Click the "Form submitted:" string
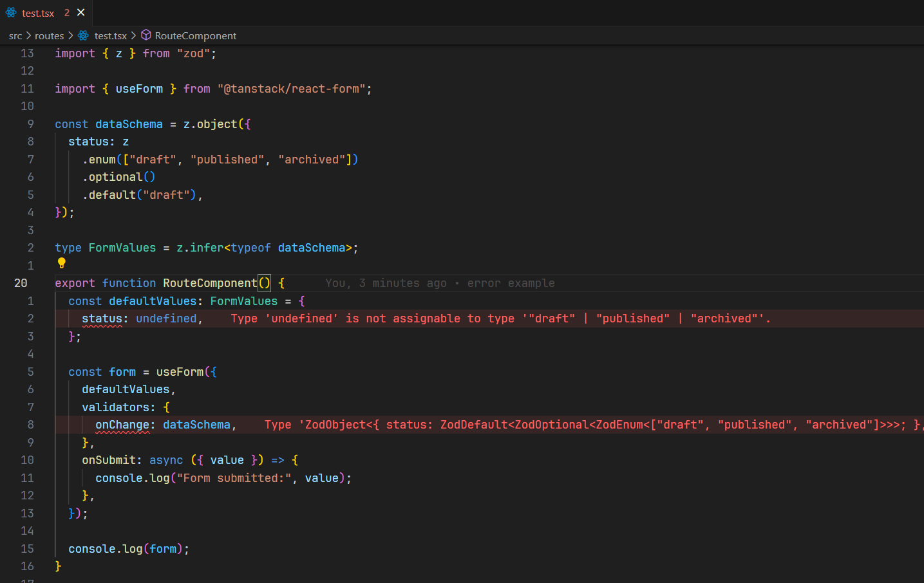The width and height of the screenshot is (924, 583). 234,478
